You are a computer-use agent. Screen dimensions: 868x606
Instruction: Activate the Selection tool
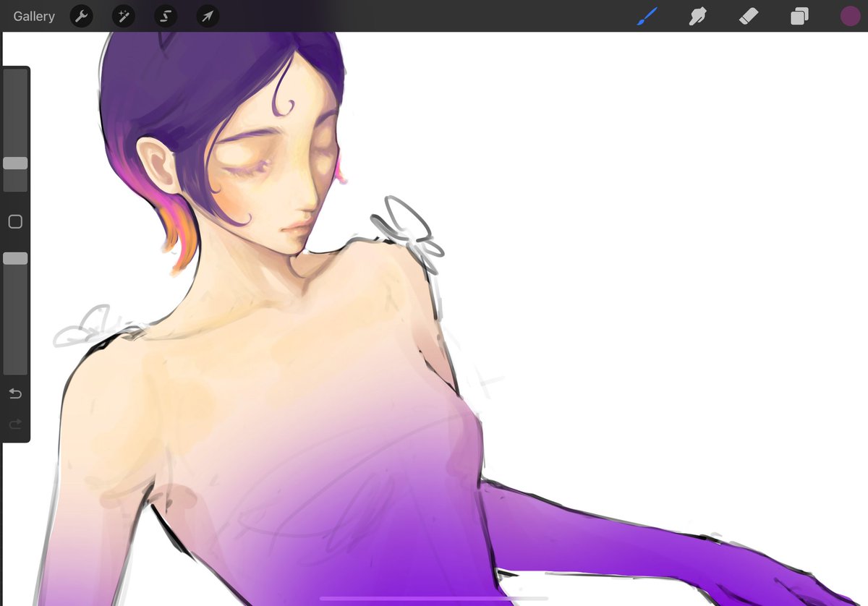pos(166,16)
